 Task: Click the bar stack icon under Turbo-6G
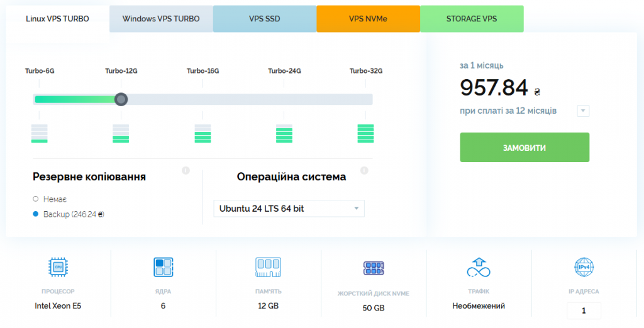40,133
